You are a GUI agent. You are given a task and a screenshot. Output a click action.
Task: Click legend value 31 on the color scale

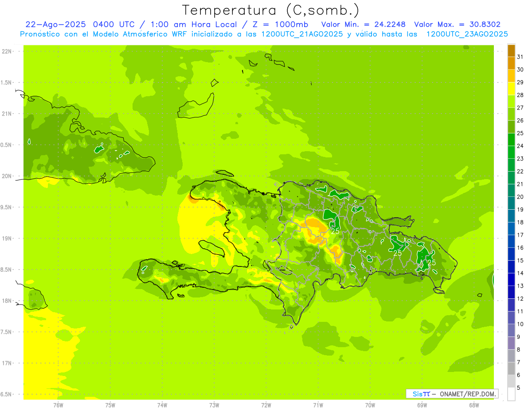(520, 57)
